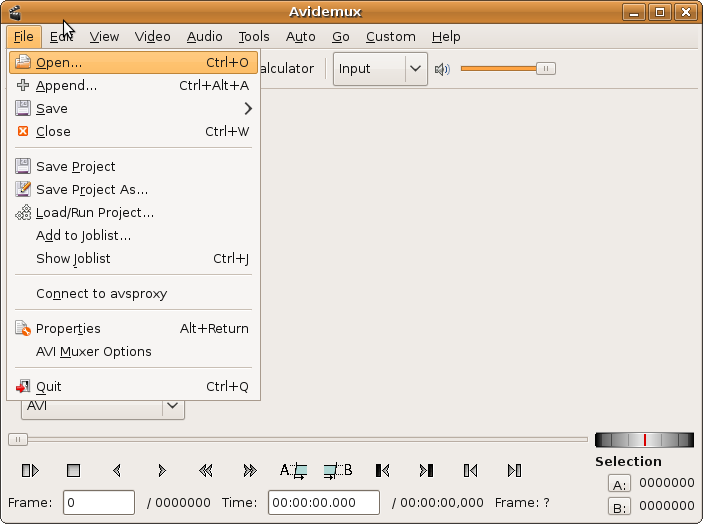703x524 pixels.
Task: Open the Tools menu
Action: point(254,37)
